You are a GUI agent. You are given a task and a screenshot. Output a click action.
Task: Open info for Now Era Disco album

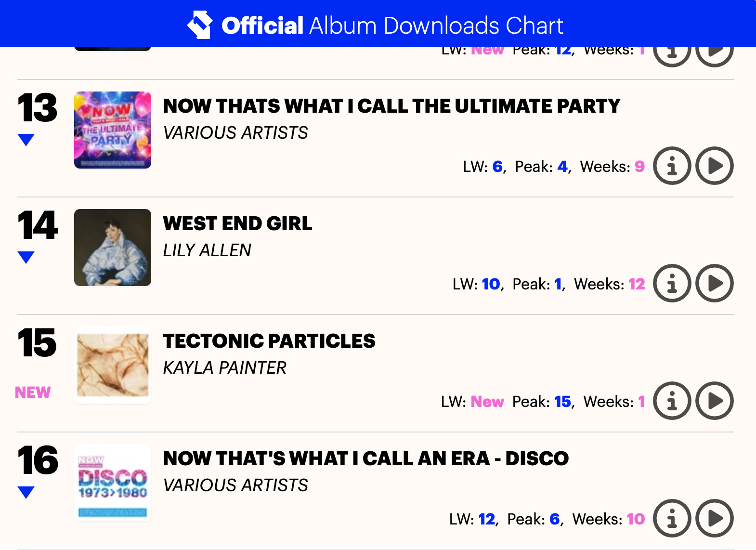[x=672, y=519]
